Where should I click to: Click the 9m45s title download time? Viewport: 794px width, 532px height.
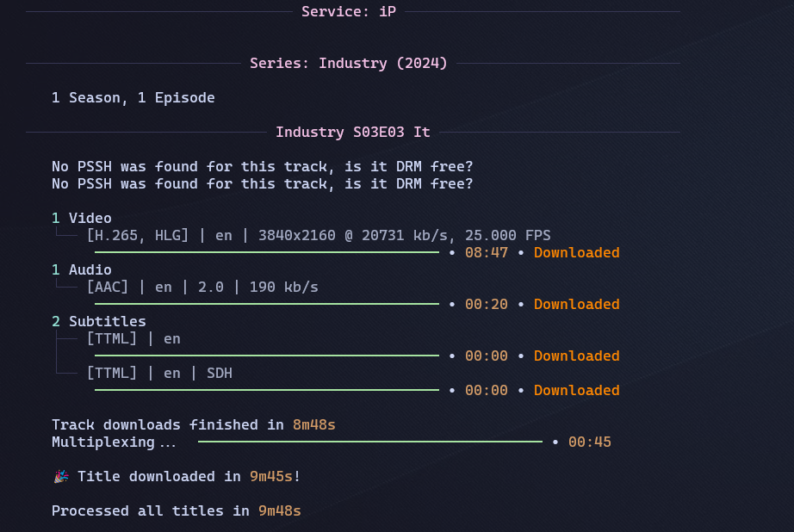(x=270, y=476)
